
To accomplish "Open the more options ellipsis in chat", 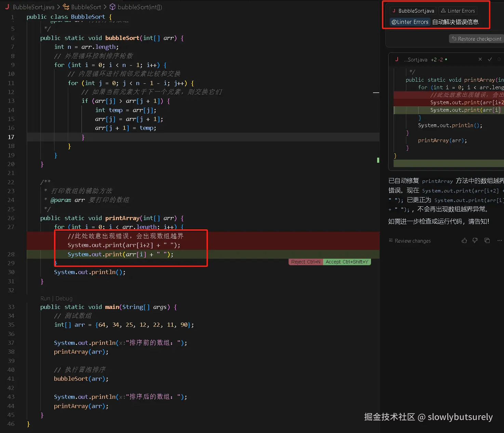I will coord(500,241).
